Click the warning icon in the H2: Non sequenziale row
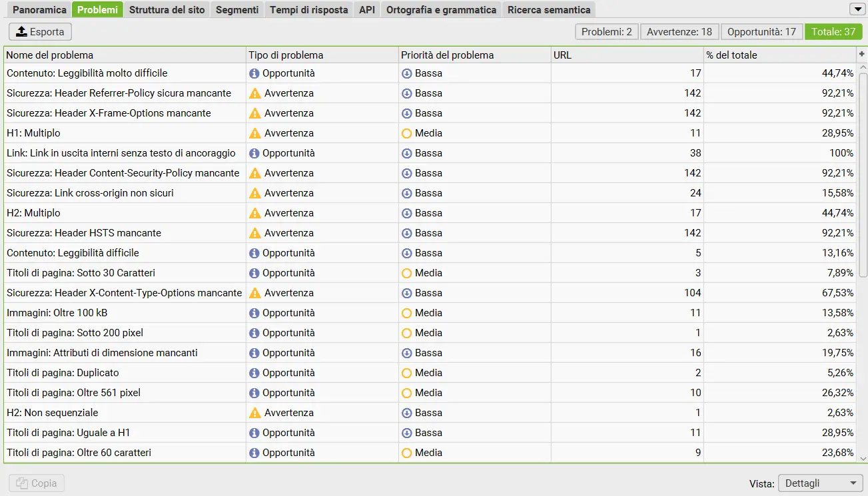 (255, 413)
